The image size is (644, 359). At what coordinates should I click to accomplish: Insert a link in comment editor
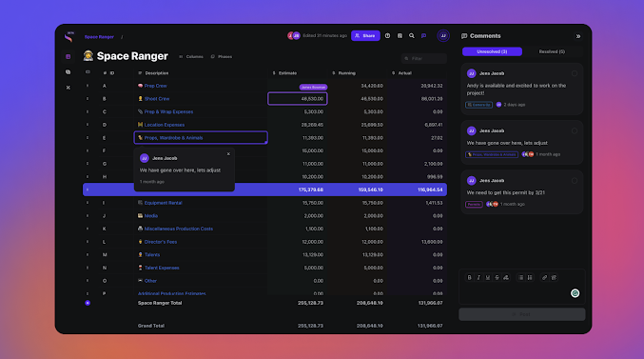pyautogui.click(x=545, y=277)
